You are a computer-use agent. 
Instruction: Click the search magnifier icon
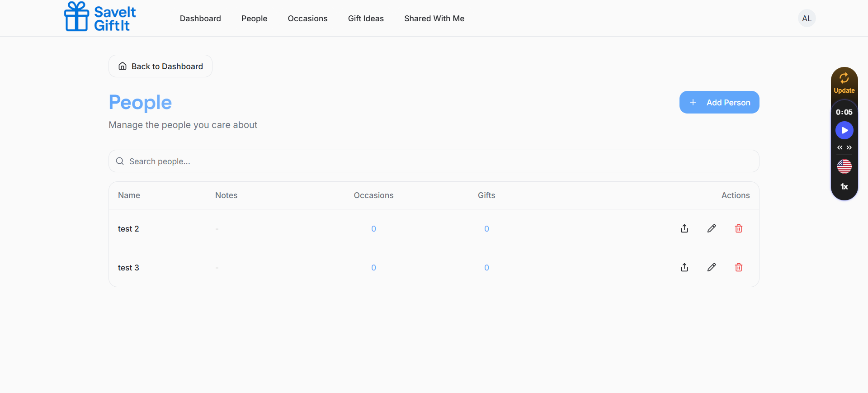click(120, 161)
